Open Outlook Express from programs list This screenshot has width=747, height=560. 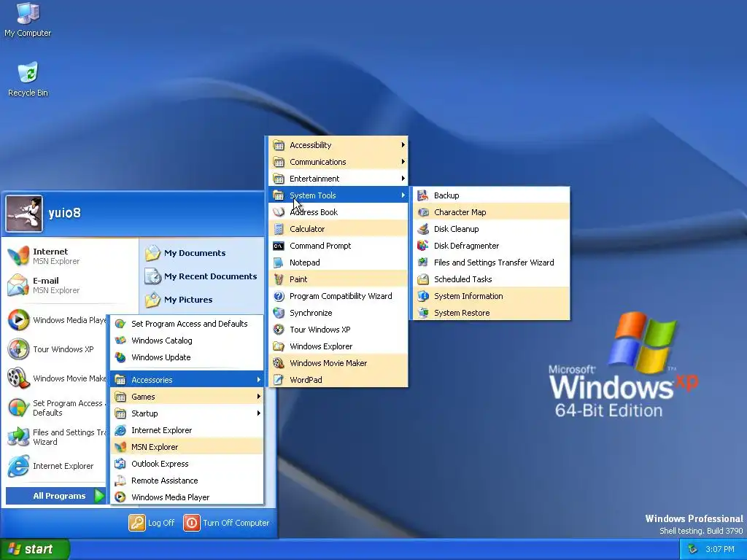187,464
